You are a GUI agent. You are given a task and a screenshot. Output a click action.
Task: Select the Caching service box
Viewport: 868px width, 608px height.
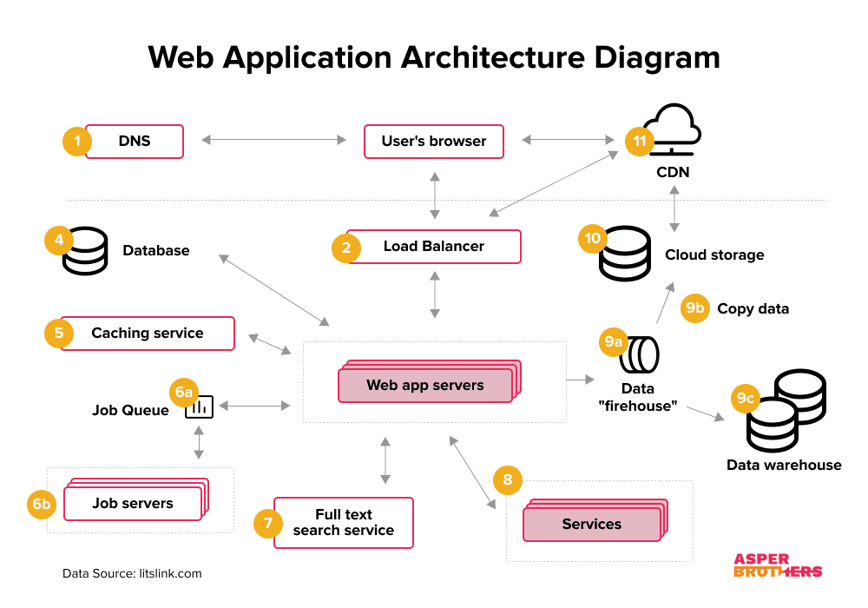(148, 334)
